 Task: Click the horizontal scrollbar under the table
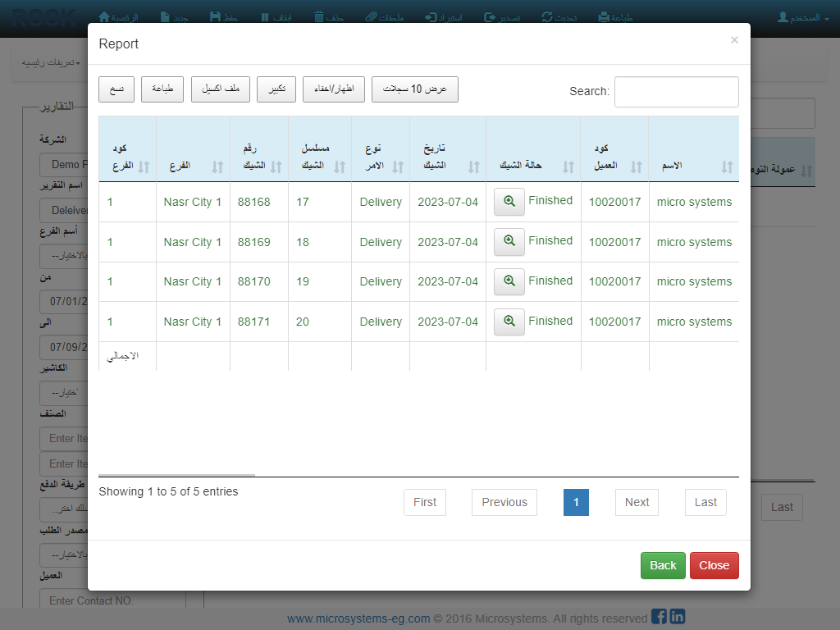[176, 474]
